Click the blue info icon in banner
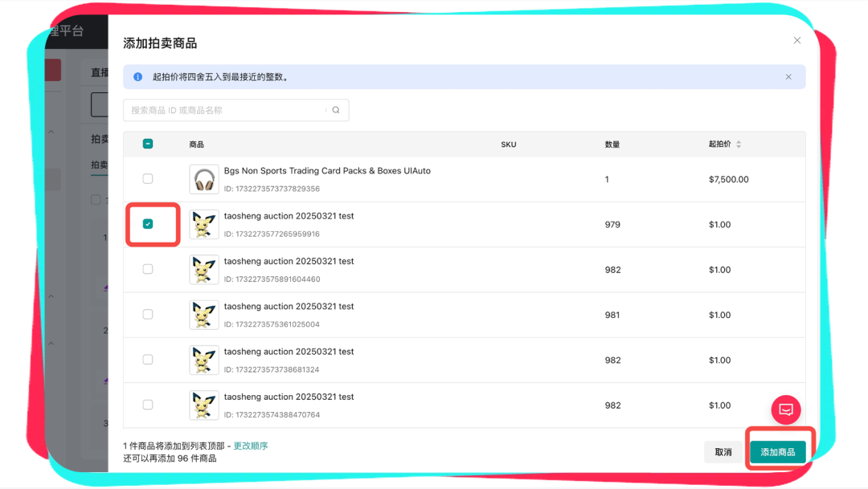Image resolution: width=868 pixels, height=489 pixels. pyautogui.click(x=137, y=77)
